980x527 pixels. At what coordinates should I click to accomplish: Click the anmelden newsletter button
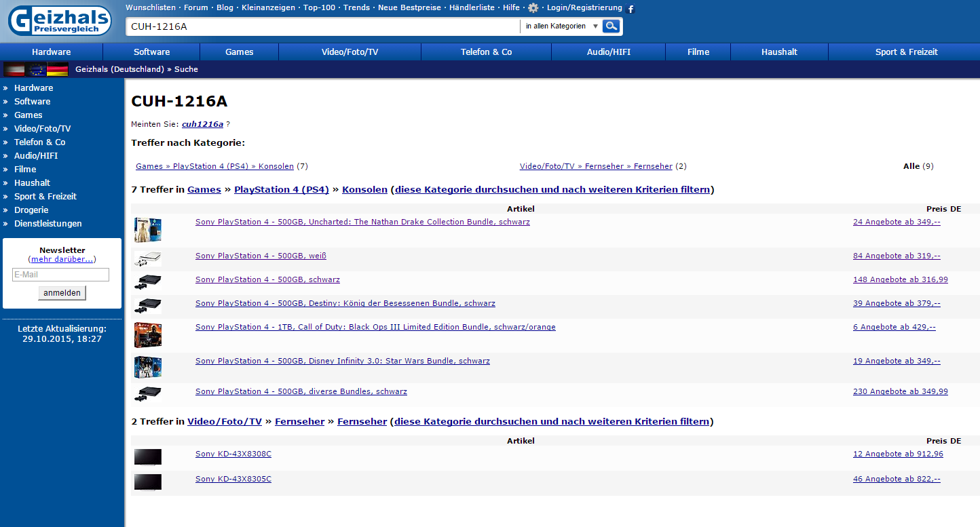(62, 293)
